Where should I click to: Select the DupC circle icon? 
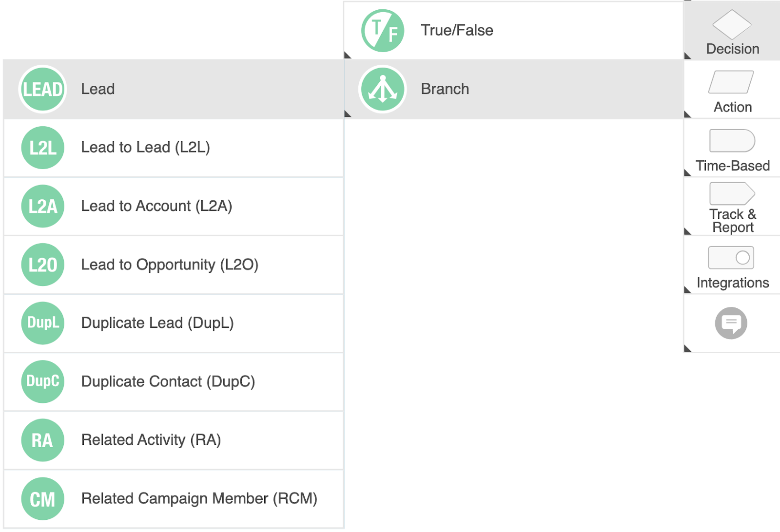pos(42,381)
